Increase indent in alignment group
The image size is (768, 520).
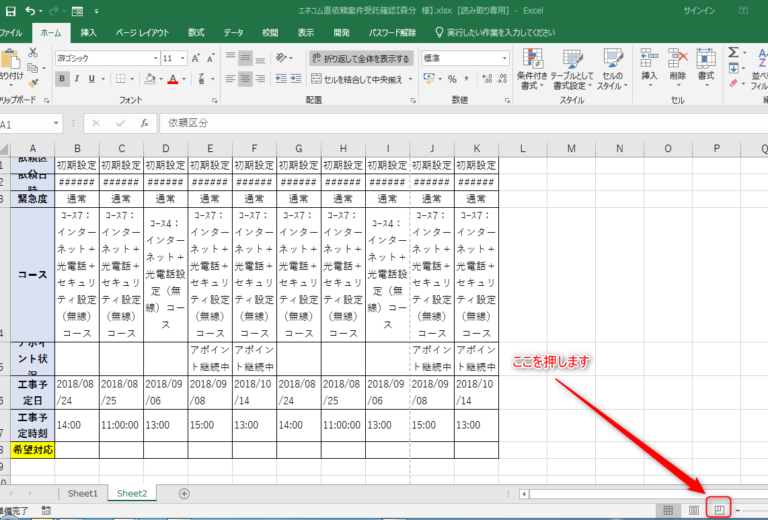point(296,79)
